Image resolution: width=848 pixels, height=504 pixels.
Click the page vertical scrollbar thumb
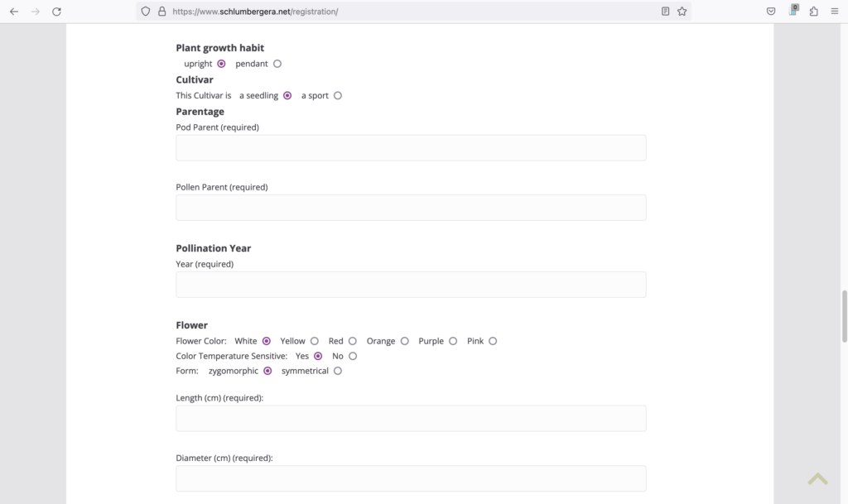pos(844,315)
